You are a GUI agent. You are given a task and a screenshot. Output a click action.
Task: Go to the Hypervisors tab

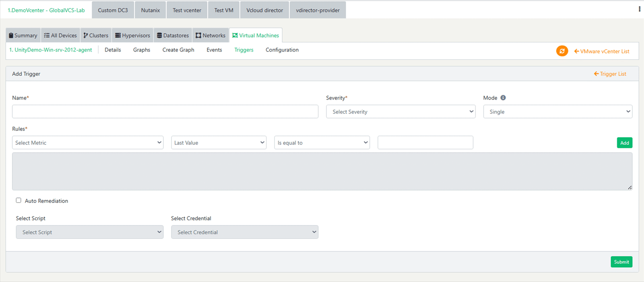[132, 35]
